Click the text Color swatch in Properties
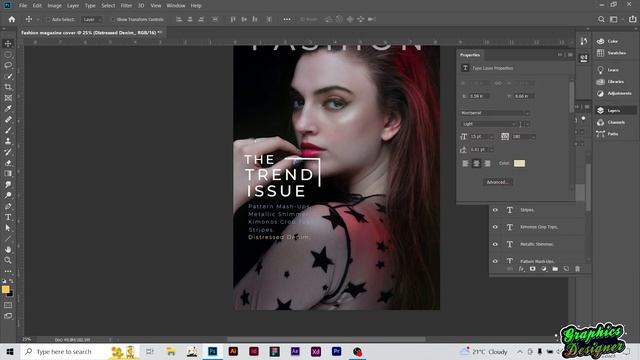The width and height of the screenshot is (640, 360). pyautogui.click(x=519, y=163)
